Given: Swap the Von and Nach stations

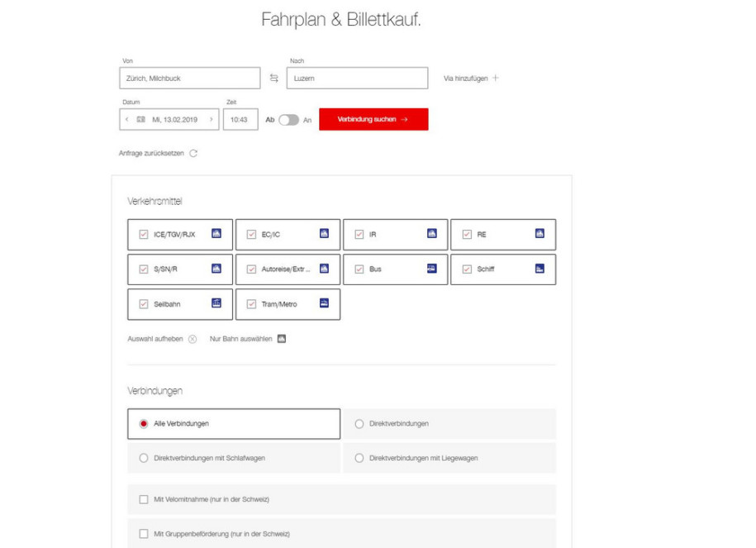Looking at the screenshot, I should pos(273,79).
